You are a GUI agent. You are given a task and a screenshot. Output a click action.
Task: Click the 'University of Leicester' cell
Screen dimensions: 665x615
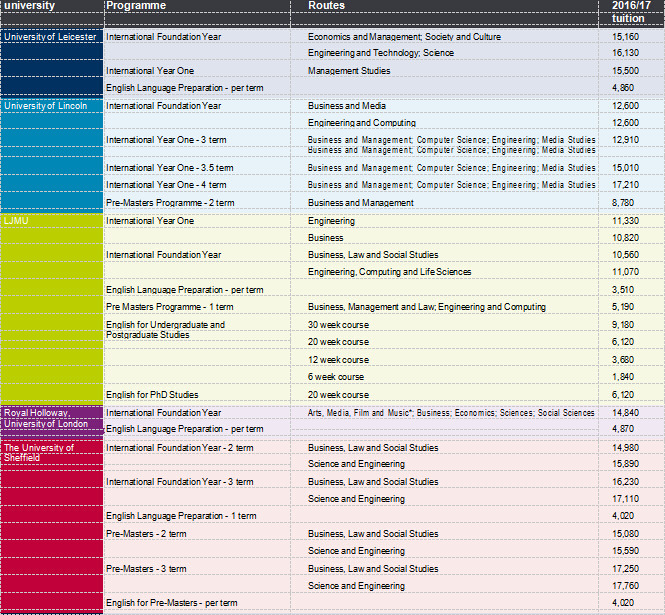point(50,37)
